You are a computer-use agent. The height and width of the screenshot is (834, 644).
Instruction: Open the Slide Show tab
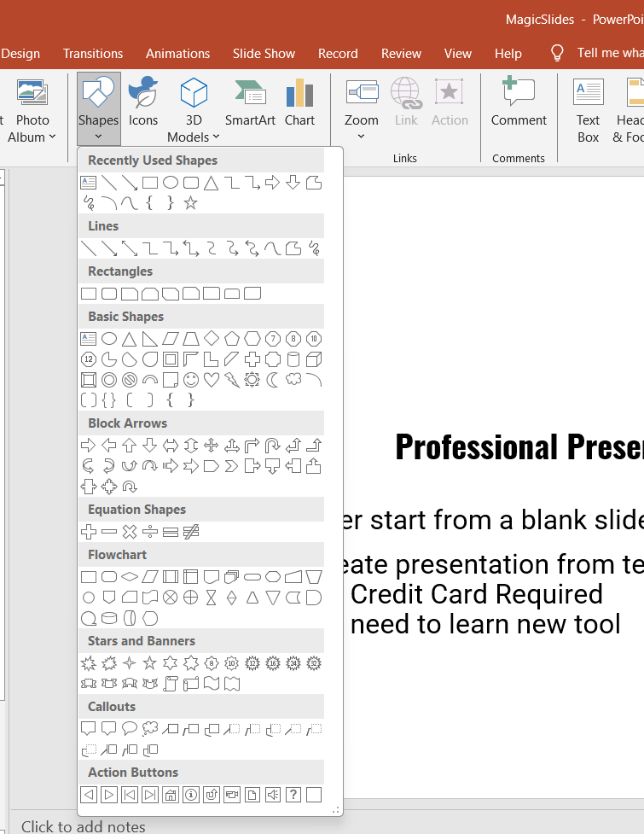264,53
